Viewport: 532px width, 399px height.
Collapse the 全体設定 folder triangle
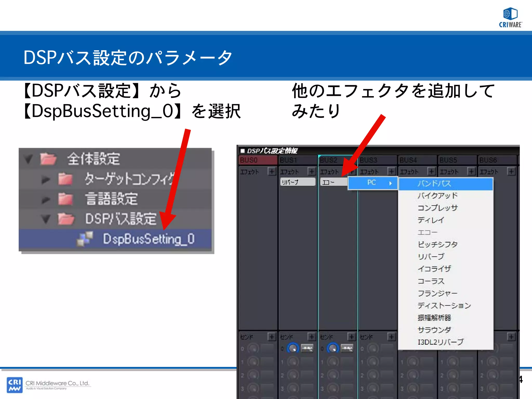(28, 159)
